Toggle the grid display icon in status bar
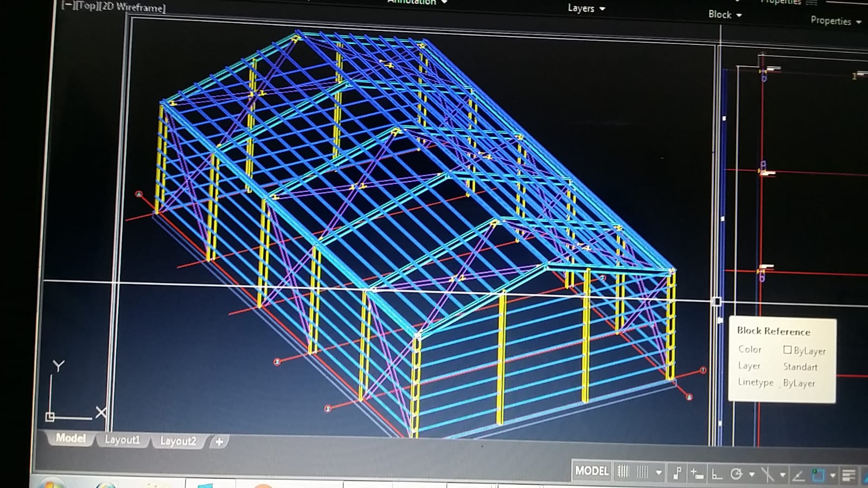Image resolution: width=868 pixels, height=488 pixels. (x=623, y=472)
